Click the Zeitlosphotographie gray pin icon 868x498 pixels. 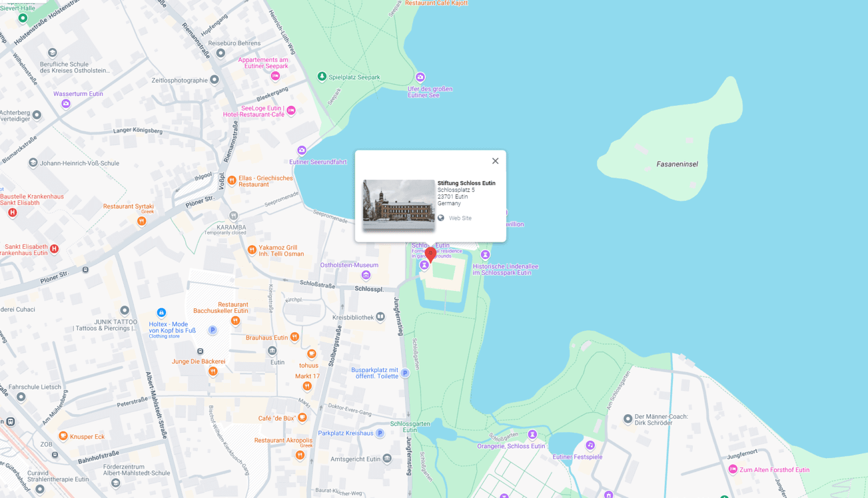(x=215, y=79)
